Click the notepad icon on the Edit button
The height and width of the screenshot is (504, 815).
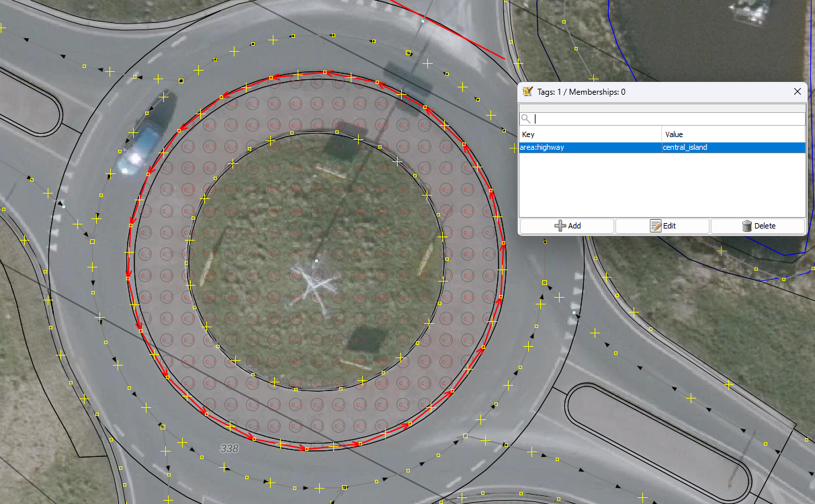656,226
